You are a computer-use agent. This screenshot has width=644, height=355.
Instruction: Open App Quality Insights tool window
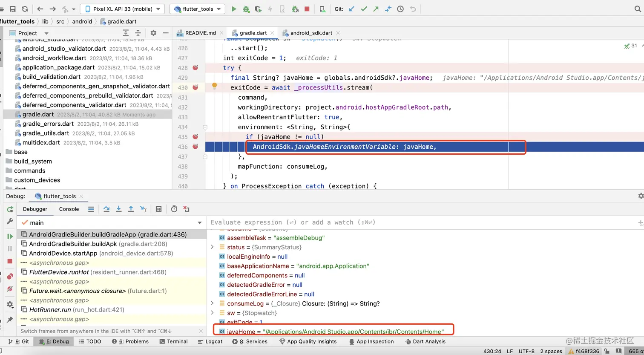tap(308, 341)
